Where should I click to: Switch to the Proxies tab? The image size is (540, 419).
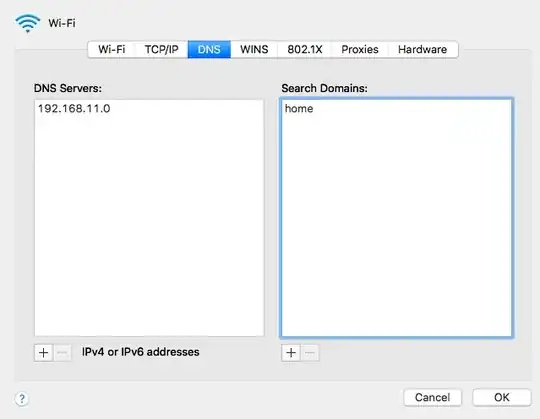[360, 49]
